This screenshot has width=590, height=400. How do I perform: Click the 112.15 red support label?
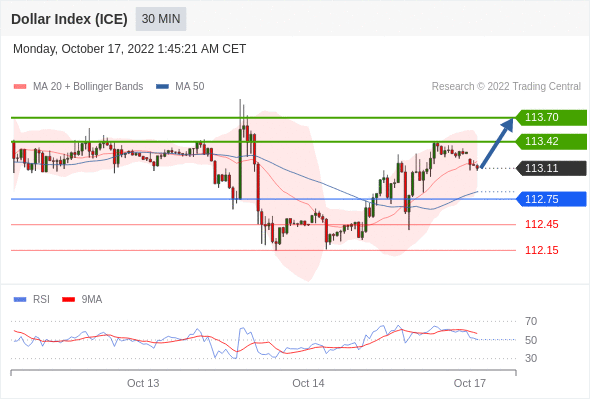542,250
